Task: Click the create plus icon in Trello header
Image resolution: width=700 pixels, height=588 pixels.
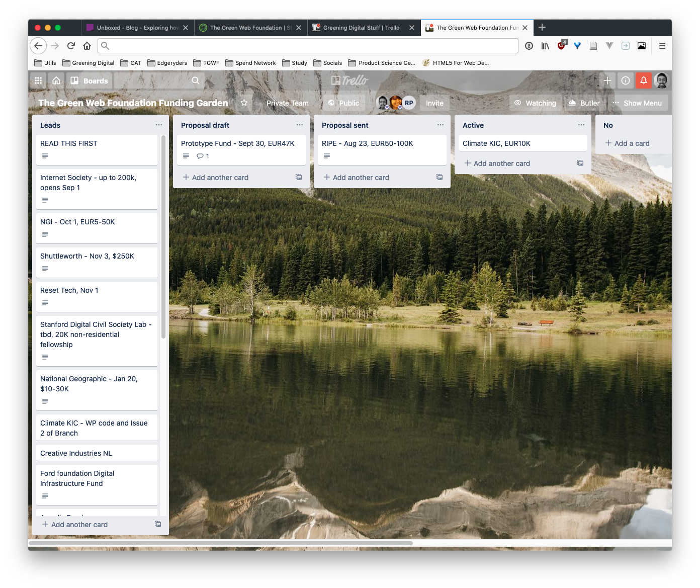Action: coord(607,80)
